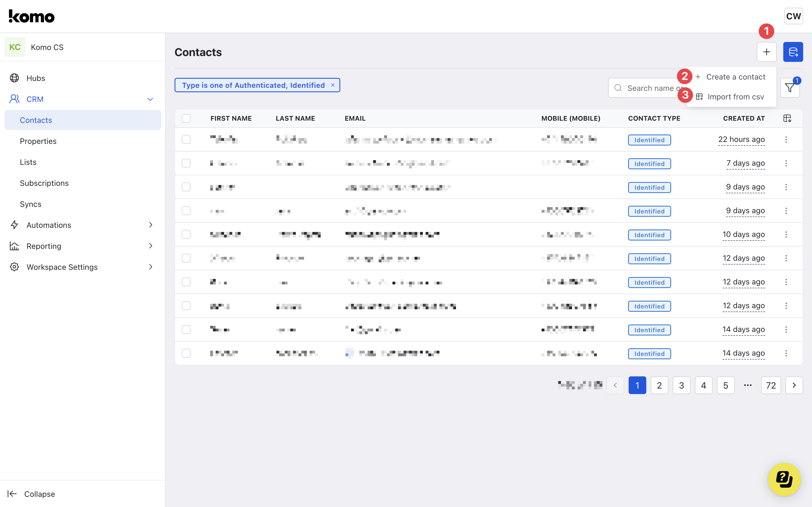Remove the Type filter chip
Image resolution: width=812 pixels, height=507 pixels.
pyautogui.click(x=333, y=85)
